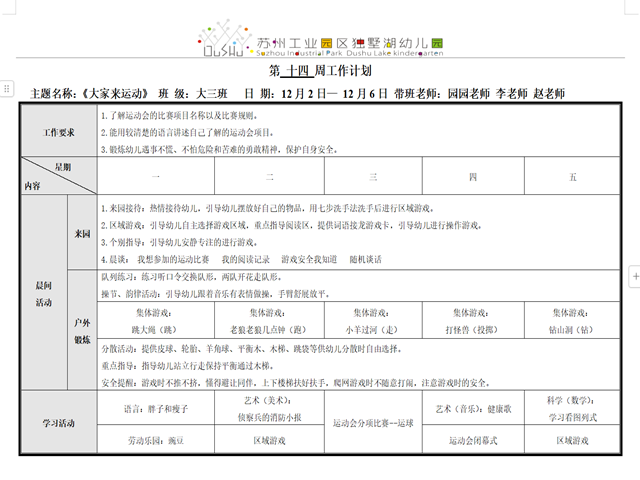Click the cell 打怪兽（投掷）
This screenshot has height=480, width=640.
click(x=472, y=321)
